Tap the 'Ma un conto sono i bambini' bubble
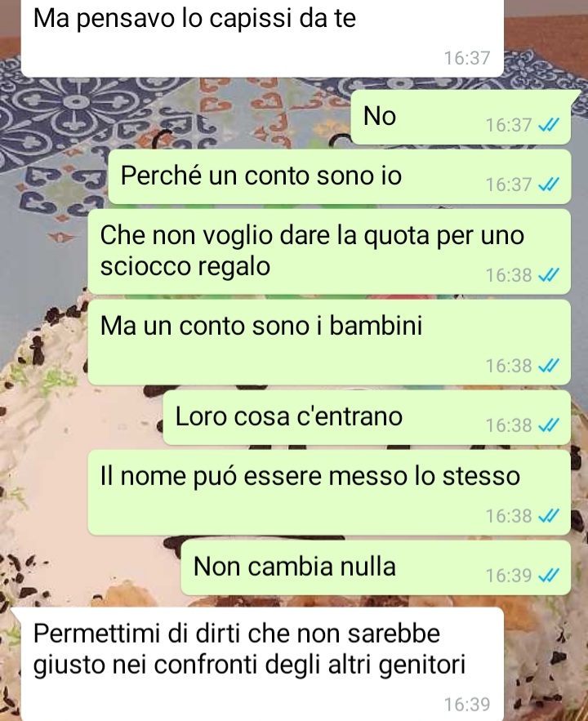 (x=329, y=342)
